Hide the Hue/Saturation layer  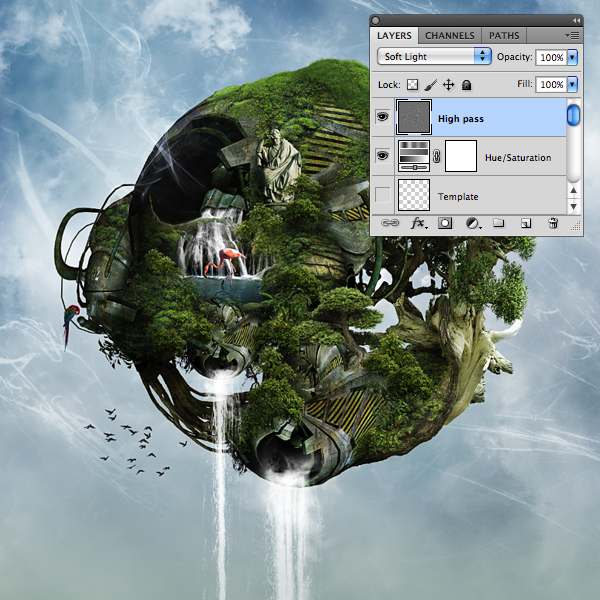pyautogui.click(x=383, y=156)
